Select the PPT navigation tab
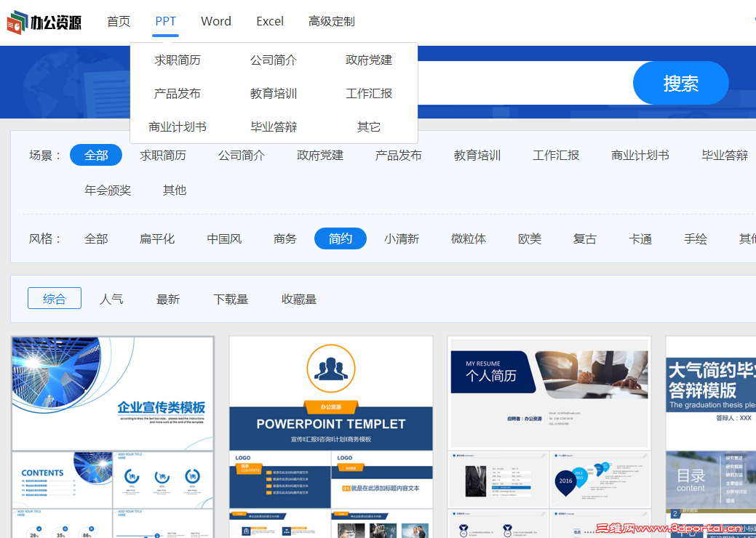 [x=165, y=22]
